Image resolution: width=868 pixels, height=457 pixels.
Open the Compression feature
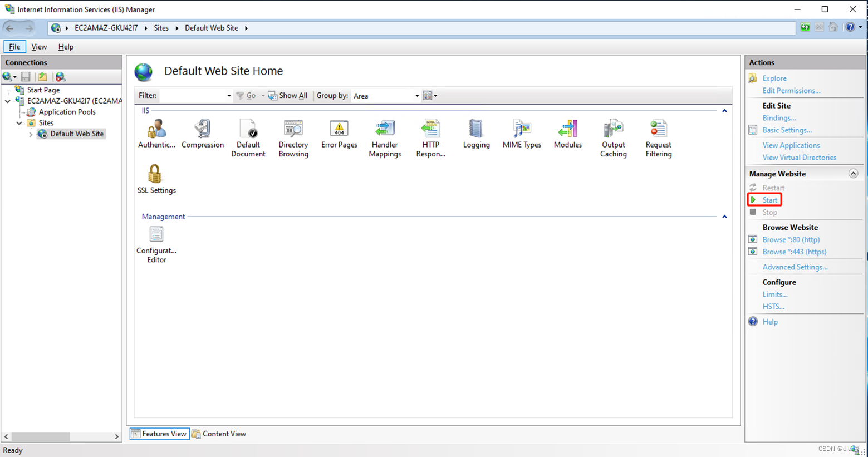tap(202, 134)
